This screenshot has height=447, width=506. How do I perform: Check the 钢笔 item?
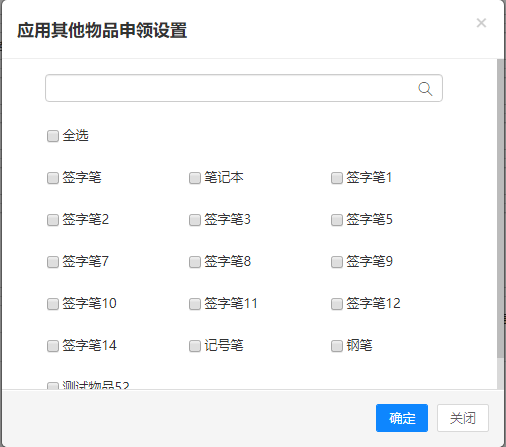(x=337, y=346)
